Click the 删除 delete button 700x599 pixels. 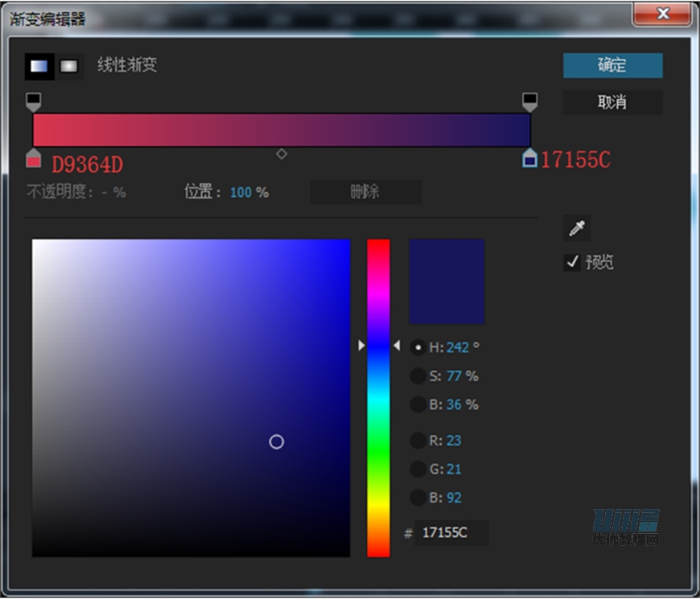365,192
